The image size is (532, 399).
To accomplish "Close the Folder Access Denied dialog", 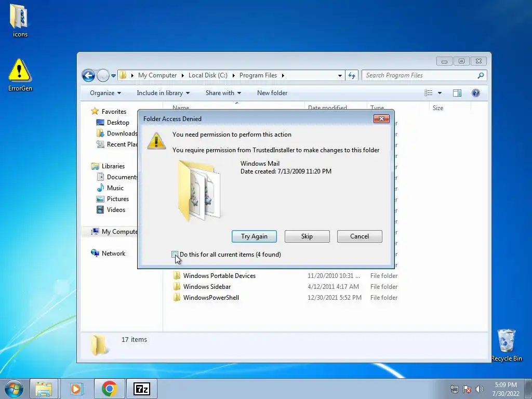I will [x=381, y=119].
